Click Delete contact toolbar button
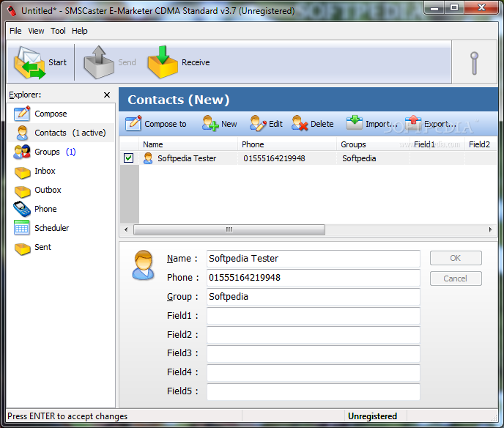The width and height of the screenshot is (504, 428). click(x=313, y=124)
